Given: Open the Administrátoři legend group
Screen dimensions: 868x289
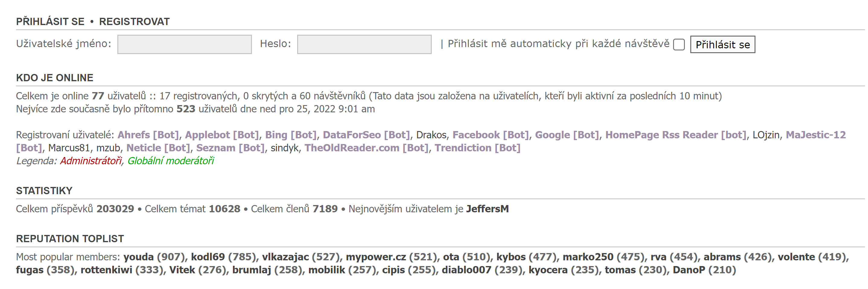Looking at the screenshot, I should pos(91,161).
